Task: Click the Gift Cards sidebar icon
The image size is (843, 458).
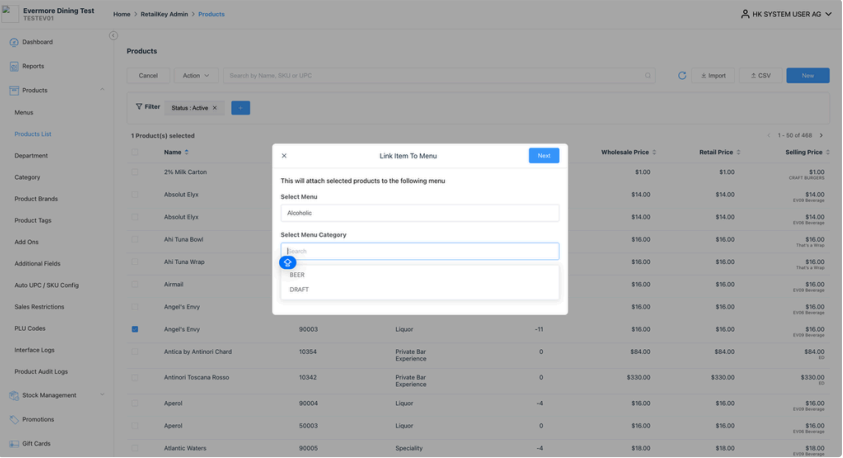Action: point(14,443)
